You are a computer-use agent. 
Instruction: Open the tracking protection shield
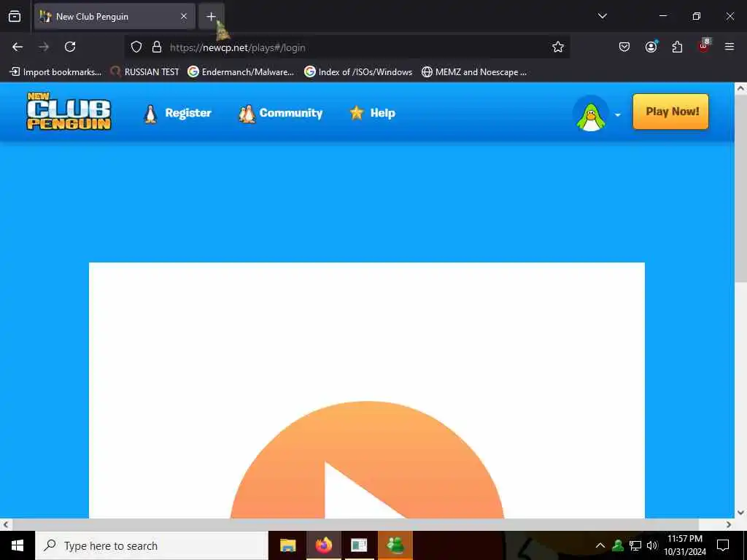coord(136,47)
